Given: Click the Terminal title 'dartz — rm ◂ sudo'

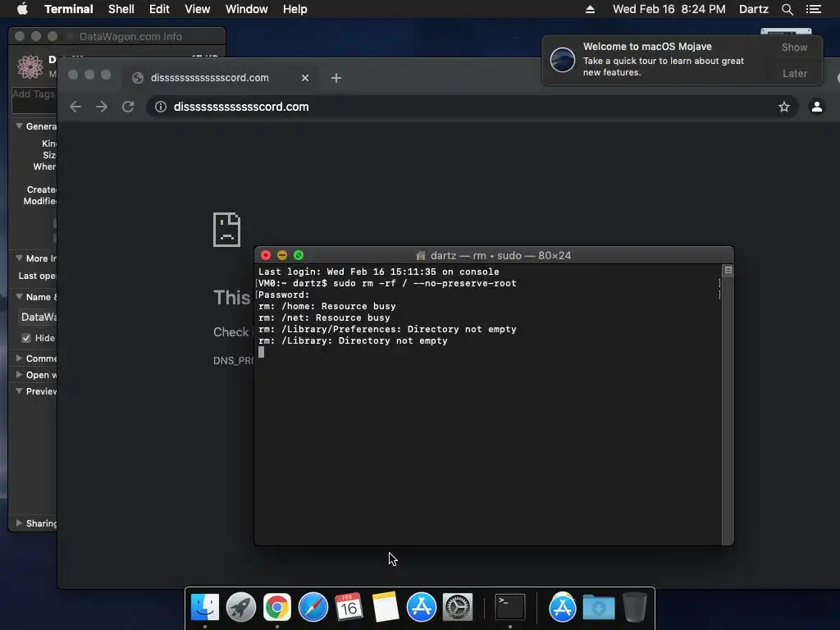Looking at the screenshot, I should tap(493, 256).
